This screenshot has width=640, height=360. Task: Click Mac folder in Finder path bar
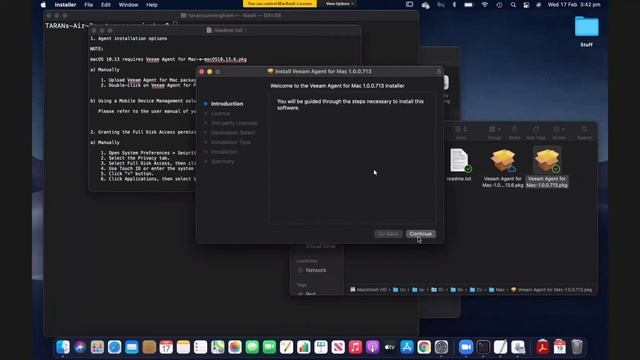[496, 290]
